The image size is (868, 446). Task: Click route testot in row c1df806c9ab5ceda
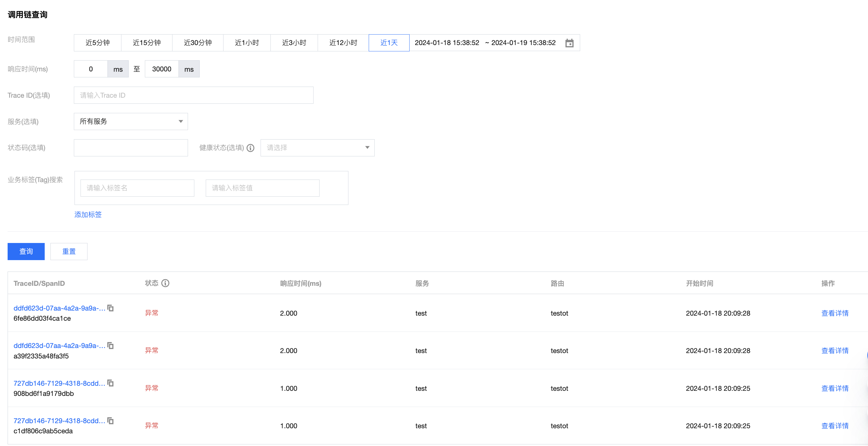pyautogui.click(x=559, y=426)
